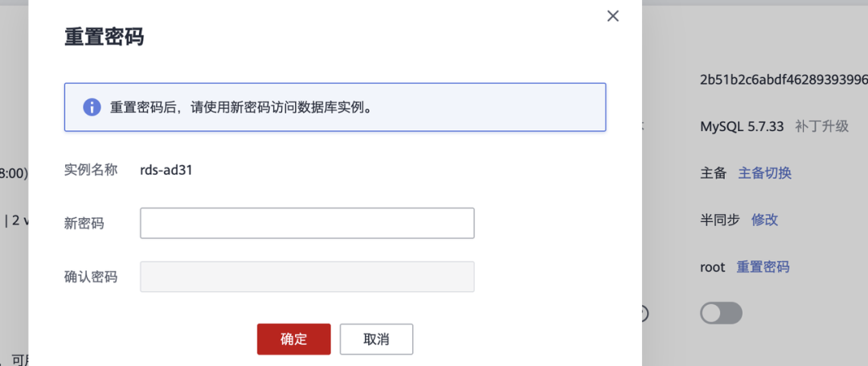This screenshot has width=868, height=366.
Task: Click the 确认密码 input field
Action: 307,277
